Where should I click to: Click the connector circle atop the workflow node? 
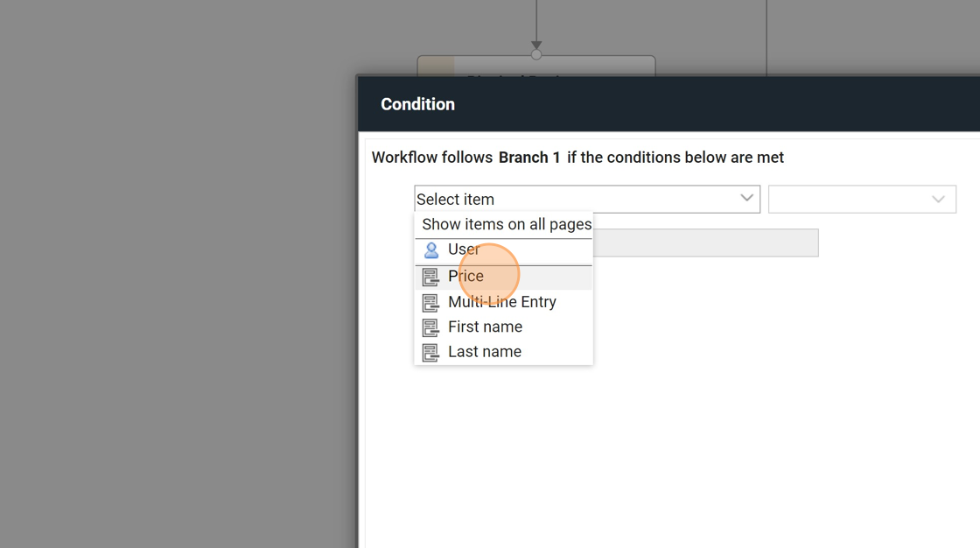click(536, 54)
